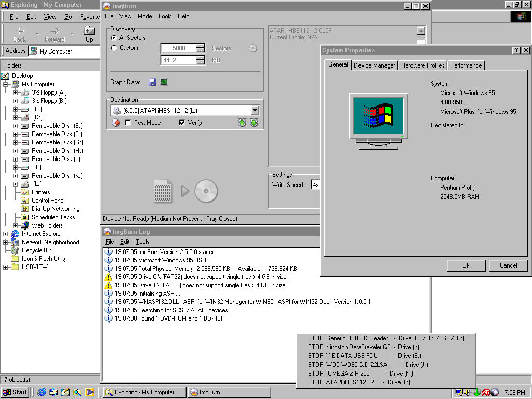Uncheck the Verify checkbox
The image size is (532, 399).
(182, 123)
